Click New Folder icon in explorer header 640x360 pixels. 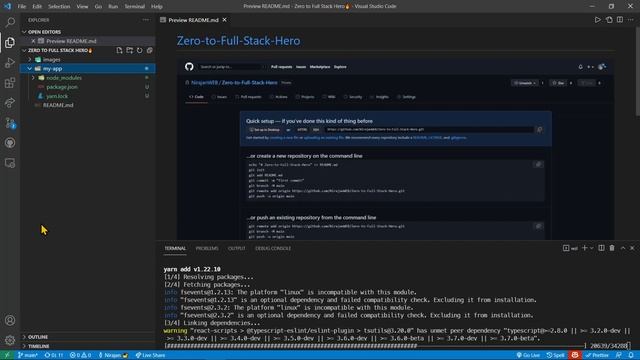[129, 50]
